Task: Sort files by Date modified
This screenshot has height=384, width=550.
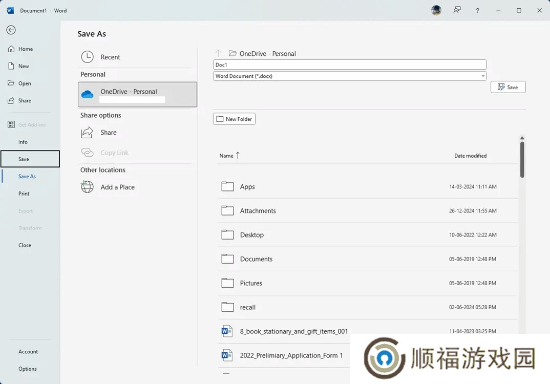Action: click(470, 156)
